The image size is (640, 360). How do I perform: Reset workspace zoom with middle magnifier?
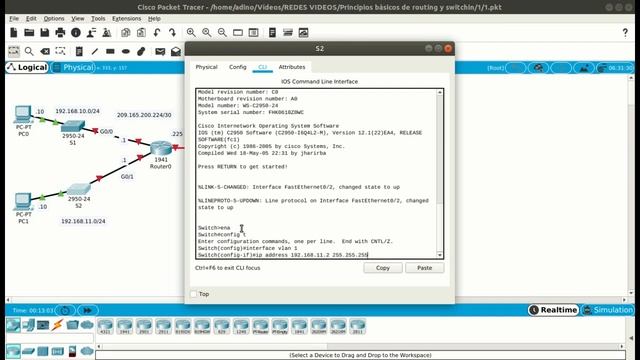[207, 33]
